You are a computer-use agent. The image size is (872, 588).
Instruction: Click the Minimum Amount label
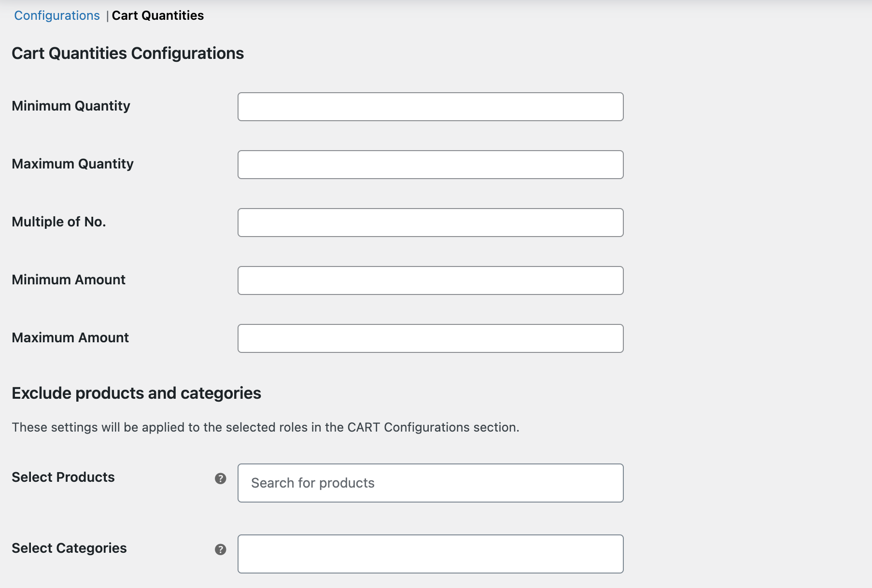point(68,280)
